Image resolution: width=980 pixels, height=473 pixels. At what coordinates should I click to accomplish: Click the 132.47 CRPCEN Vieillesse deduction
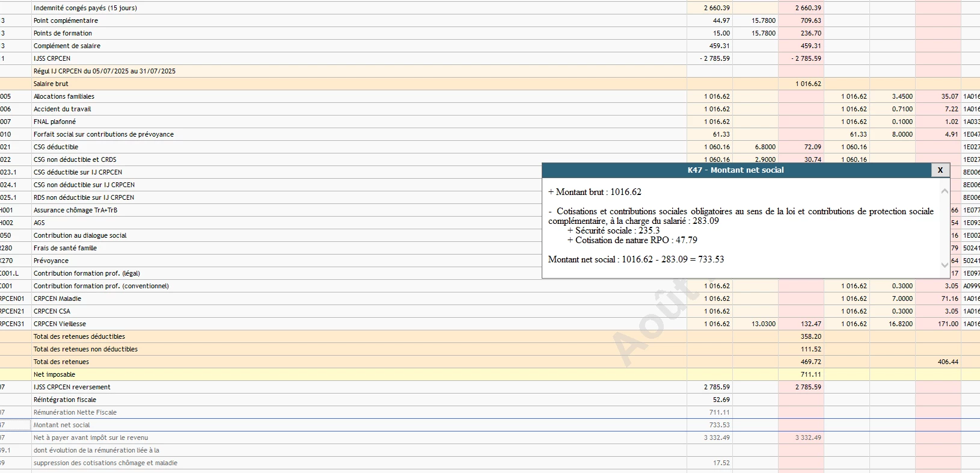811,324
